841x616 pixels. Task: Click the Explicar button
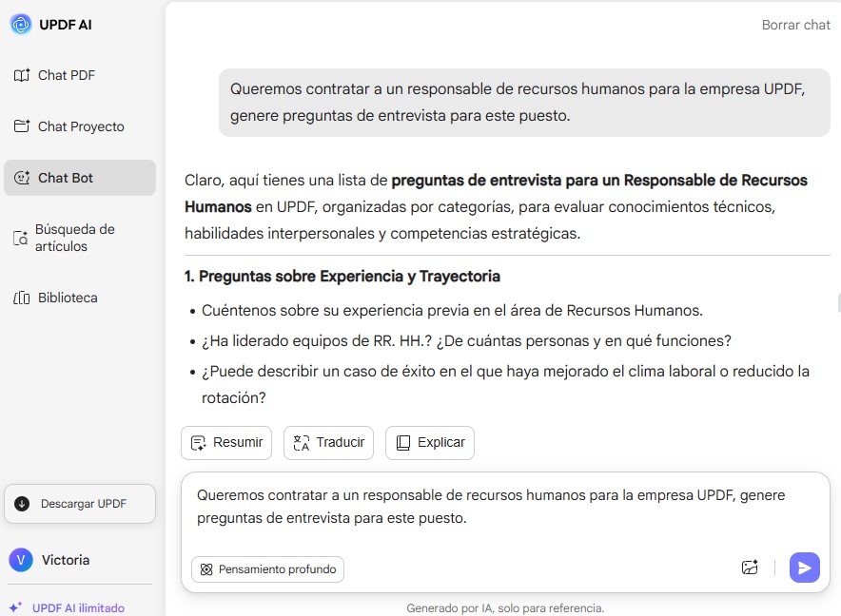430,443
